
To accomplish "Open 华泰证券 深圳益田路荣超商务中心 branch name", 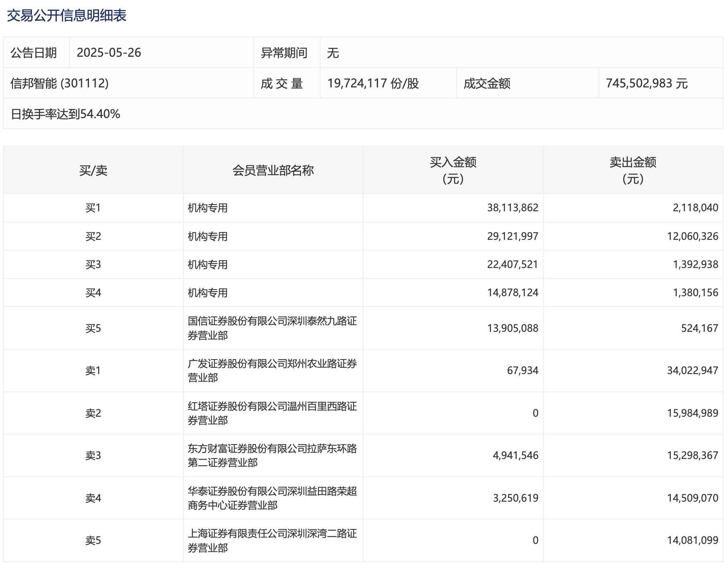I will 272,498.
